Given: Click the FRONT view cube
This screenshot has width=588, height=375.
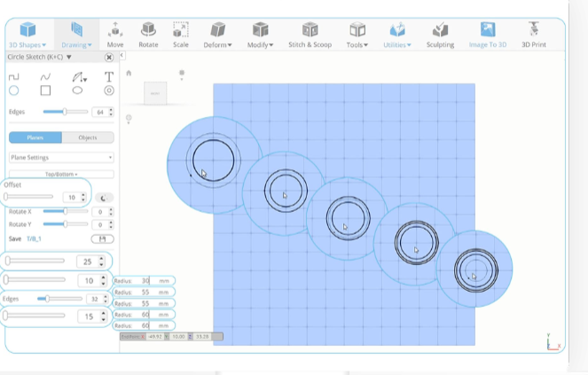Looking at the screenshot, I should pyautogui.click(x=155, y=93).
